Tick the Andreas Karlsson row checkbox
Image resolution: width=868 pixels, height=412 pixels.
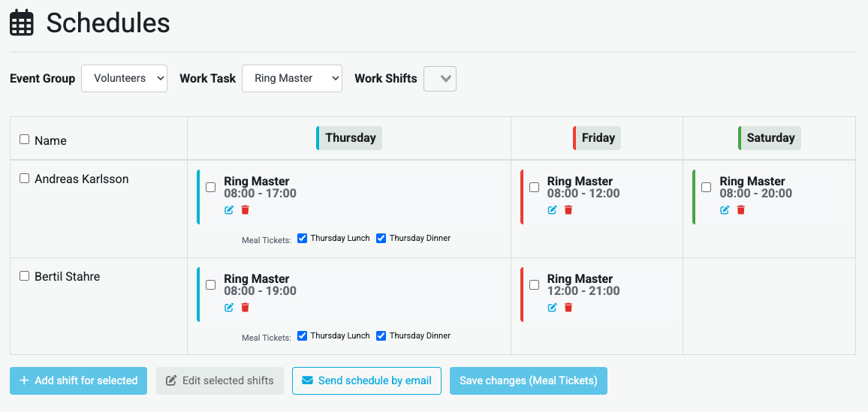pyautogui.click(x=24, y=179)
